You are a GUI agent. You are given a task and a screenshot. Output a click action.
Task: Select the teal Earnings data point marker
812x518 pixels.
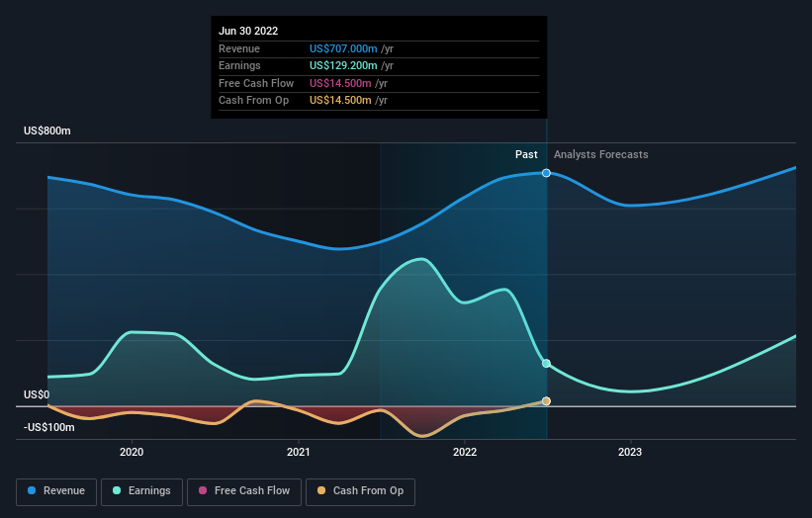coord(546,363)
